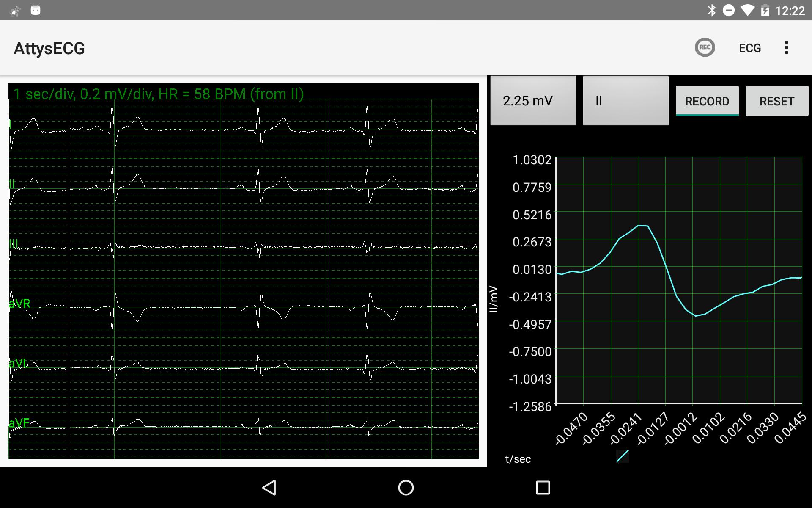Click the aVR lead label

pos(20,304)
